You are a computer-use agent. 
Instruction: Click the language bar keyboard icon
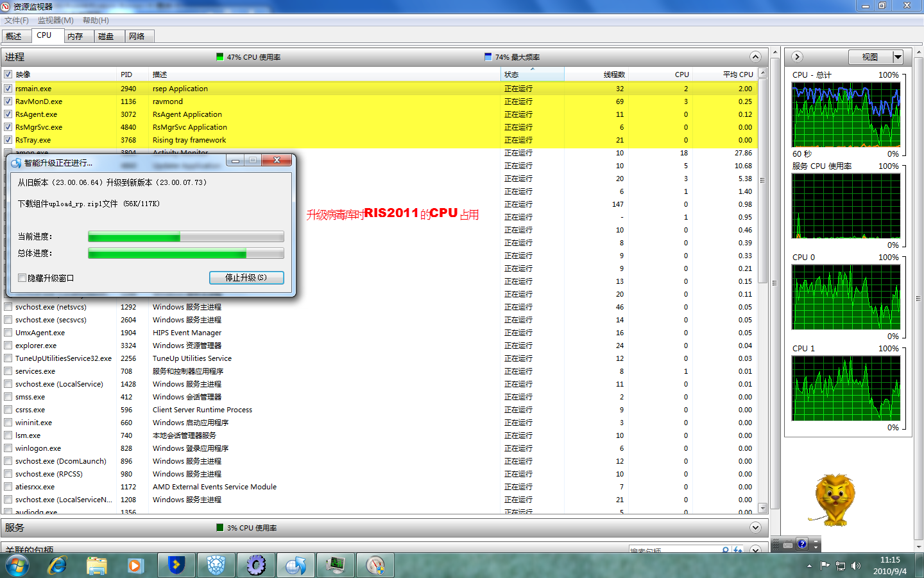click(788, 545)
